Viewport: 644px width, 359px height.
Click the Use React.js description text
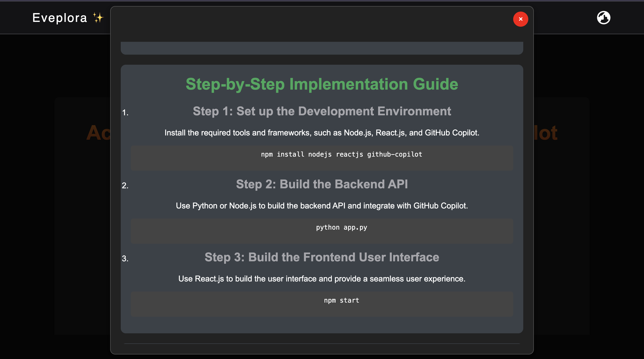pos(322,279)
